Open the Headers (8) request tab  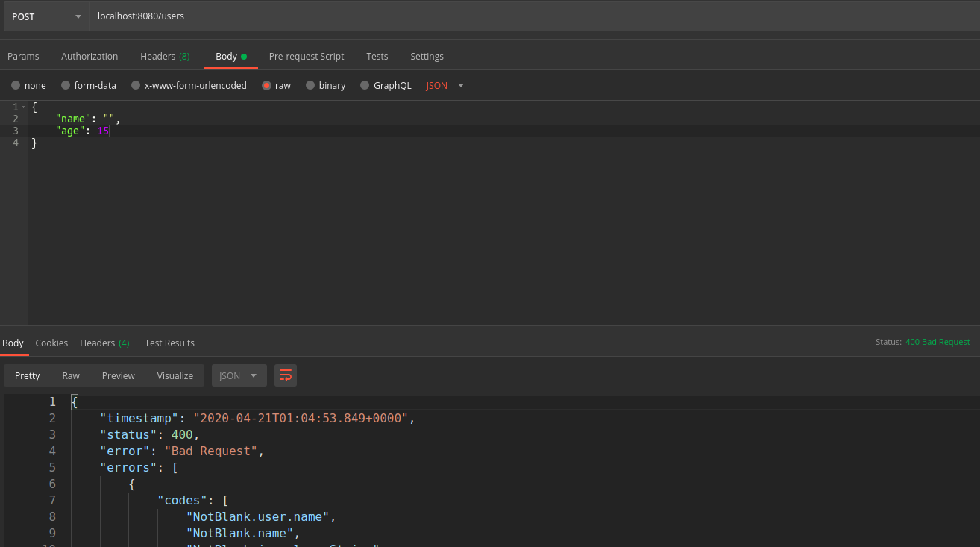[x=165, y=56]
